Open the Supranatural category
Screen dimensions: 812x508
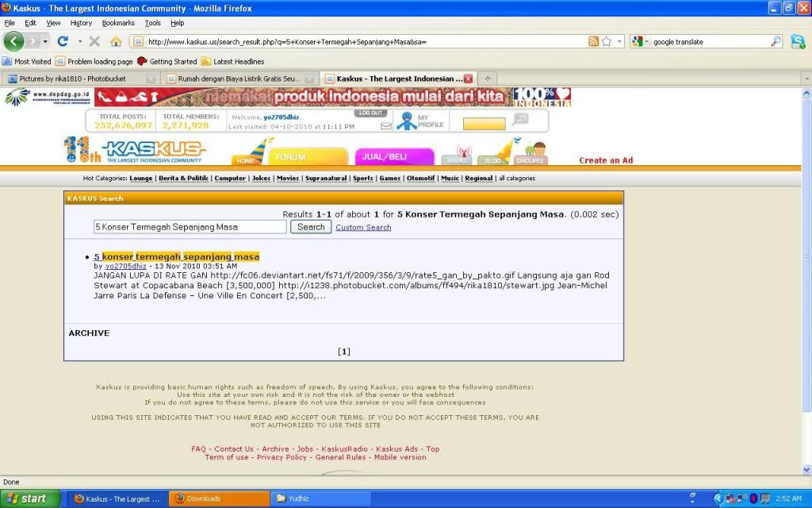(x=326, y=178)
